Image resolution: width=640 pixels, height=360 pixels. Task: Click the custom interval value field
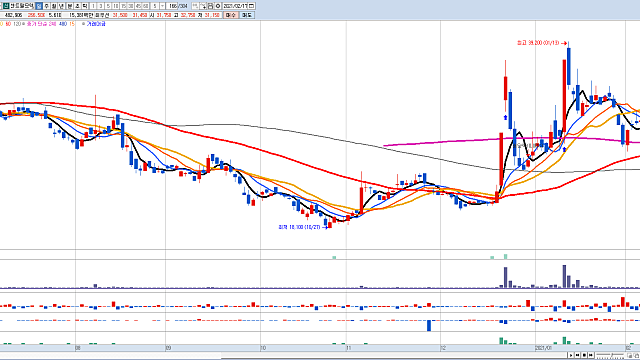pos(155,6)
